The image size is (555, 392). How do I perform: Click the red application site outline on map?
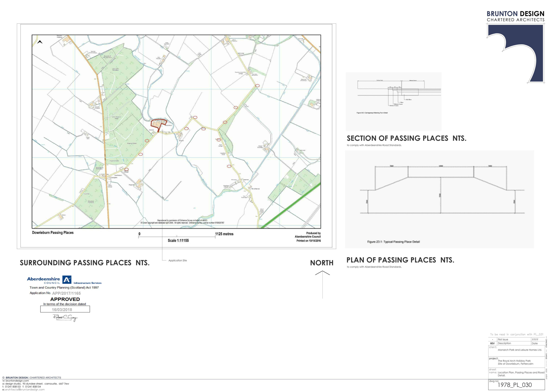(159, 125)
